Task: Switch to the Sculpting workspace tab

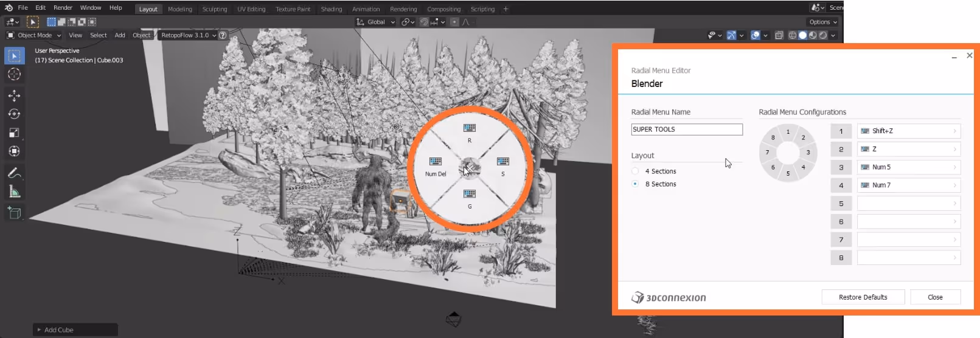Action: [215, 9]
